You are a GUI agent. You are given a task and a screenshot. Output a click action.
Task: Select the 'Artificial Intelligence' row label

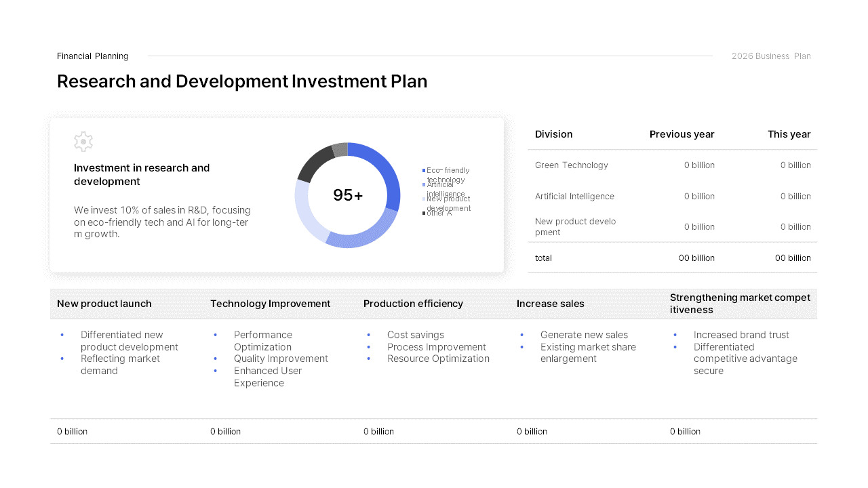click(575, 197)
